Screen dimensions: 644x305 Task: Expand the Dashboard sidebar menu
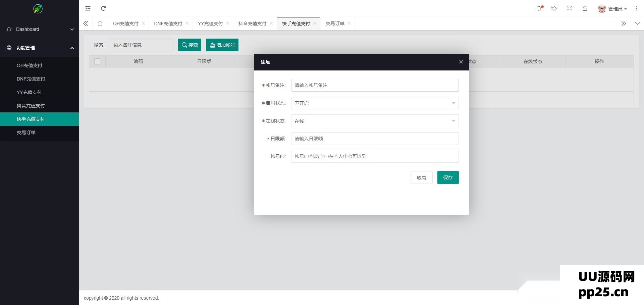(x=39, y=29)
